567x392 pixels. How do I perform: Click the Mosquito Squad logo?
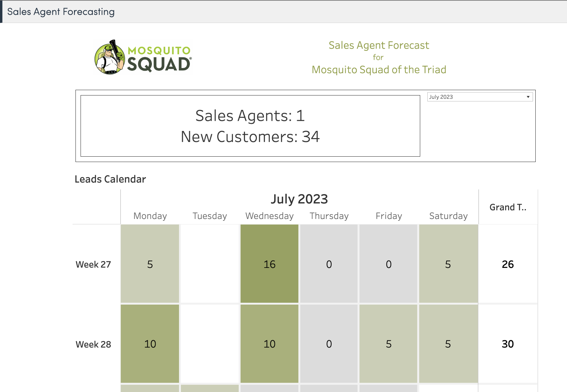(143, 57)
